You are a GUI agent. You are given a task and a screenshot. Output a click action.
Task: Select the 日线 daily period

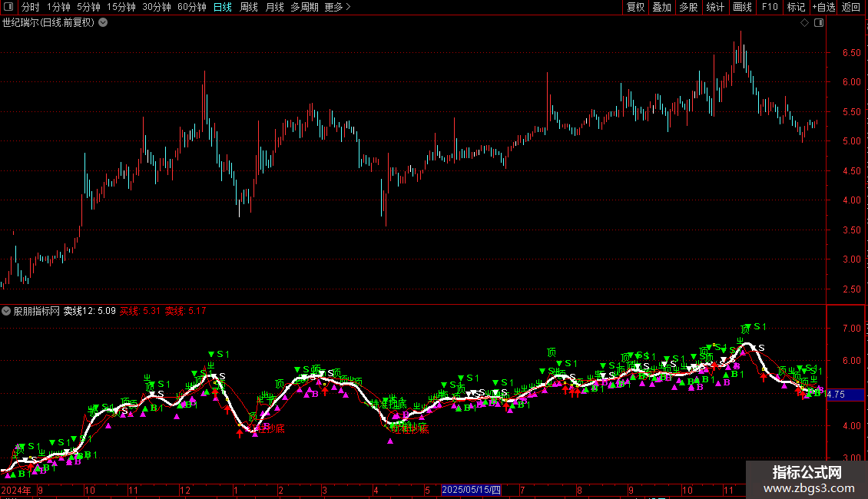point(223,7)
